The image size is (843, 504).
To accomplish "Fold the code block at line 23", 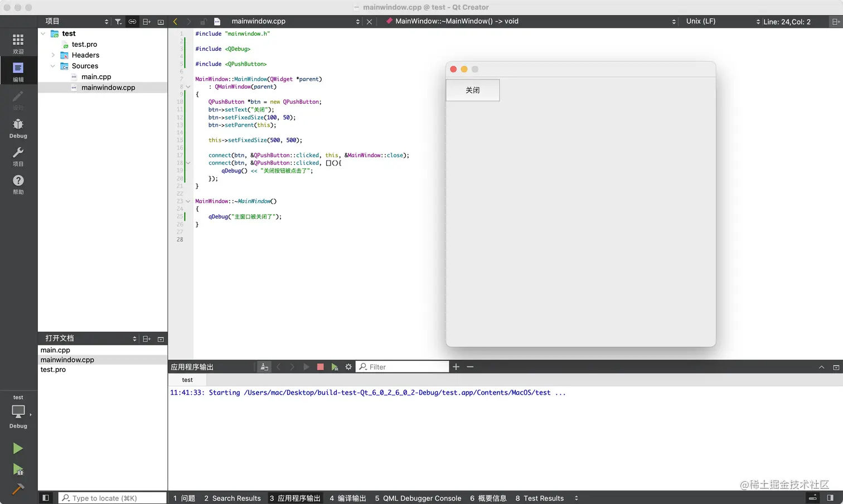I will tap(188, 201).
